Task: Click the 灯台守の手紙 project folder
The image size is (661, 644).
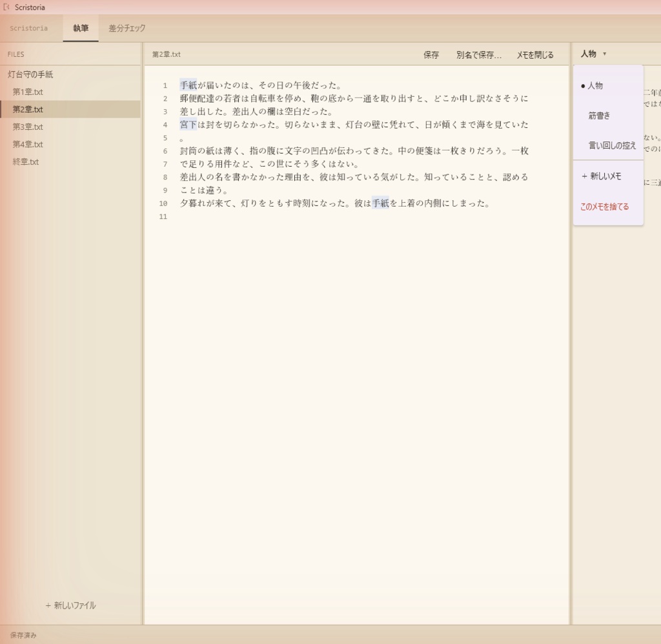Action: (30, 75)
